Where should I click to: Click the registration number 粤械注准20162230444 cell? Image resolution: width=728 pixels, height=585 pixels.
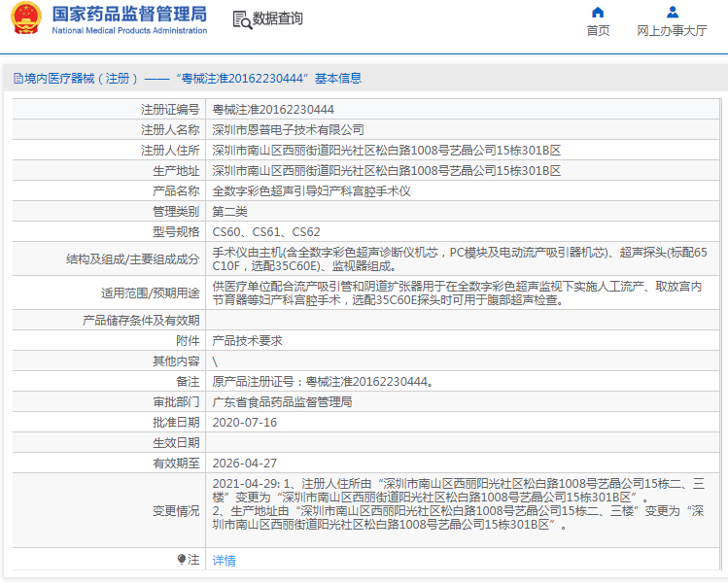273,110
